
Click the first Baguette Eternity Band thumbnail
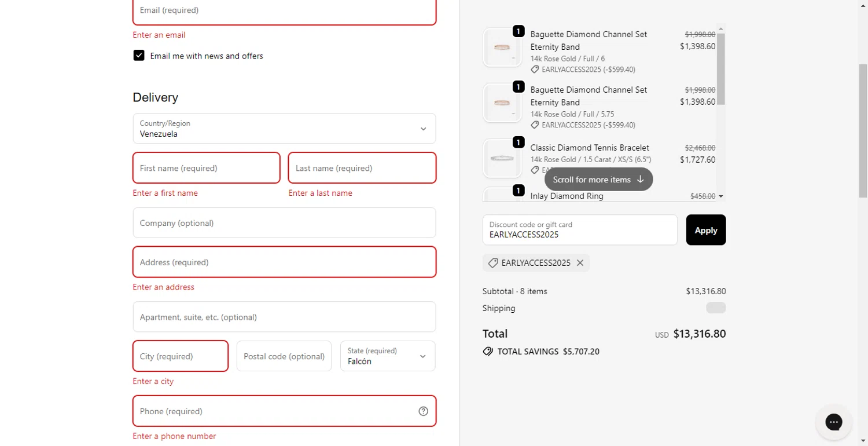pyautogui.click(x=502, y=47)
